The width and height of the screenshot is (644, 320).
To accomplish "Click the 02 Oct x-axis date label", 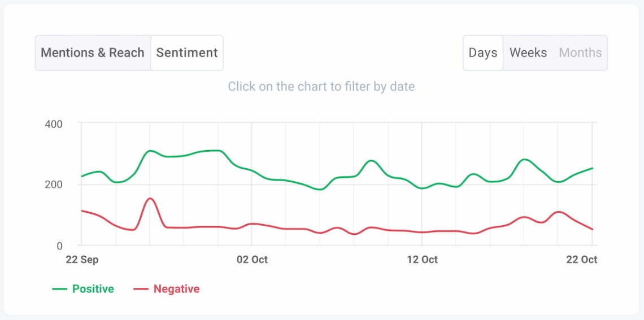I will click(252, 260).
